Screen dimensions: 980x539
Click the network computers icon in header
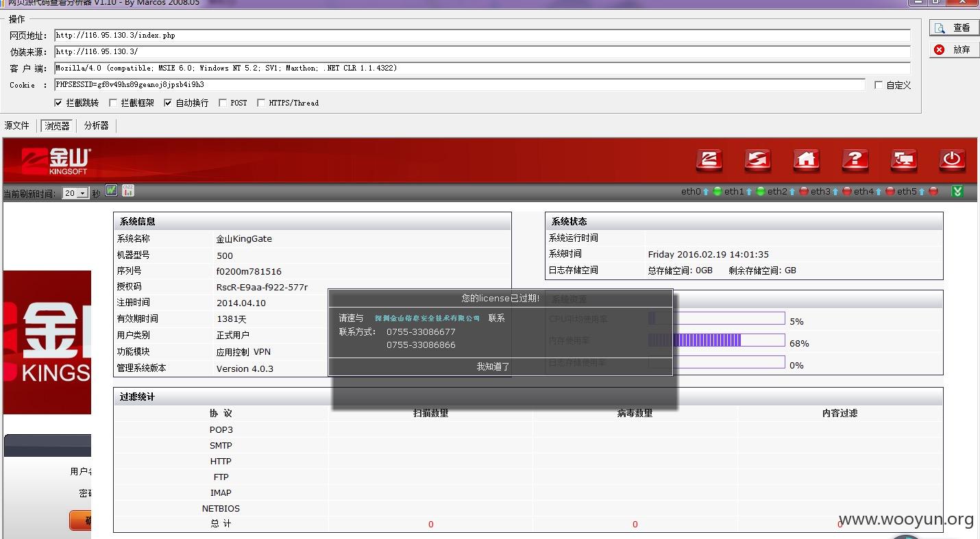point(904,160)
